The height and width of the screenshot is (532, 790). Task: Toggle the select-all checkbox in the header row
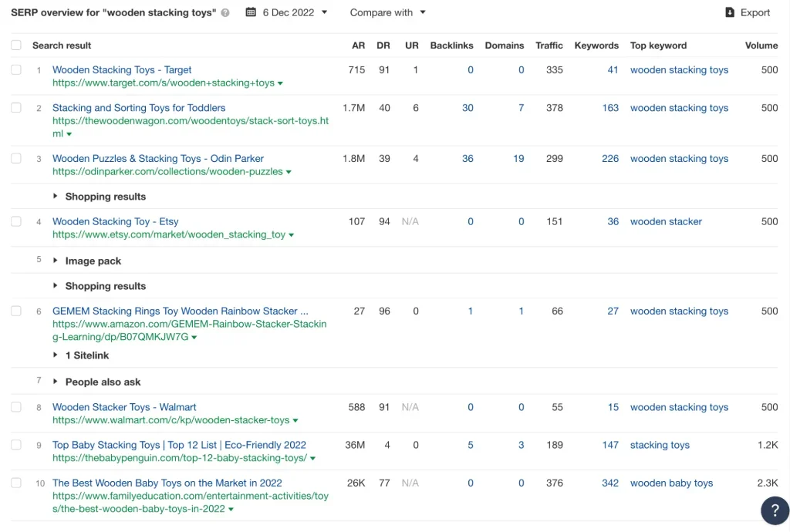tap(15, 45)
